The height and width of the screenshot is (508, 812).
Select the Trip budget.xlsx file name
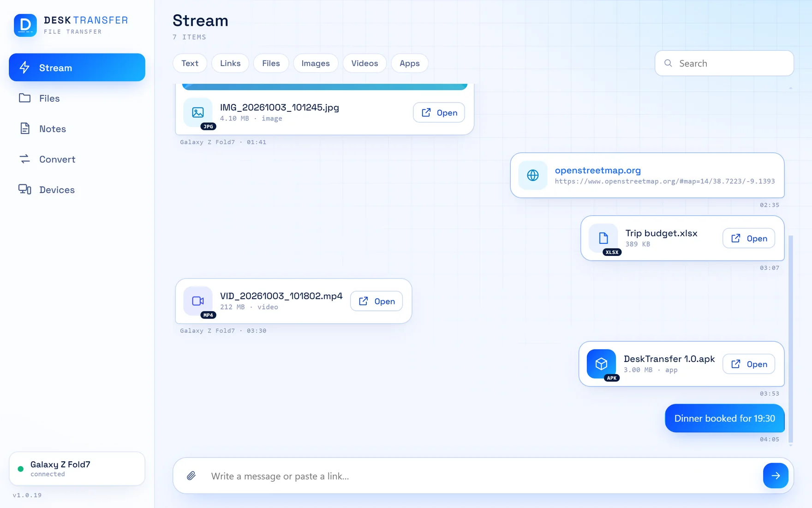click(x=661, y=233)
